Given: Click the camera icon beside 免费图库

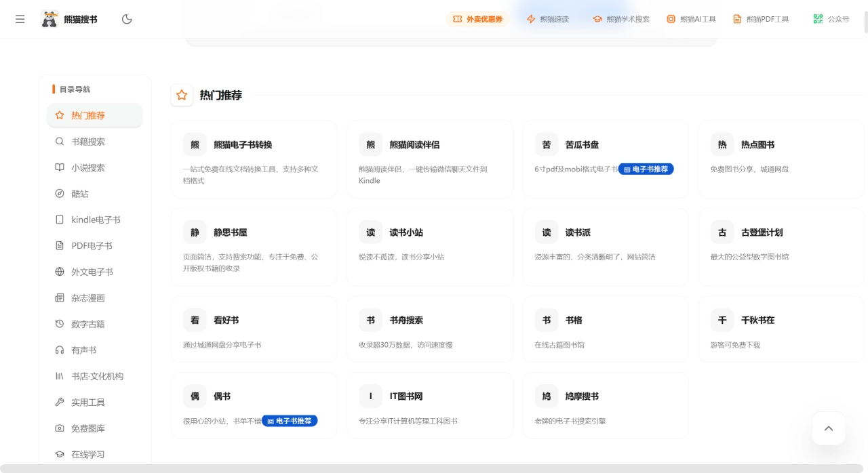Looking at the screenshot, I should tap(60, 428).
